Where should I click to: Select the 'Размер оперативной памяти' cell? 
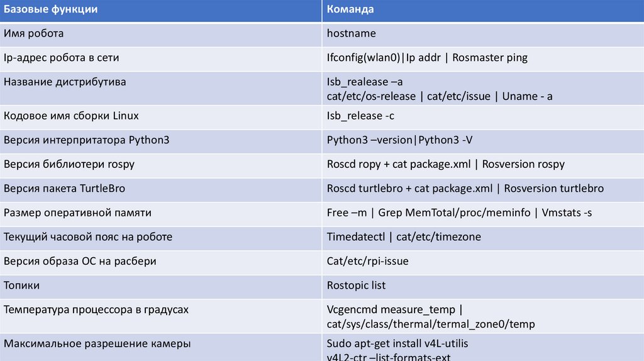click(77, 213)
